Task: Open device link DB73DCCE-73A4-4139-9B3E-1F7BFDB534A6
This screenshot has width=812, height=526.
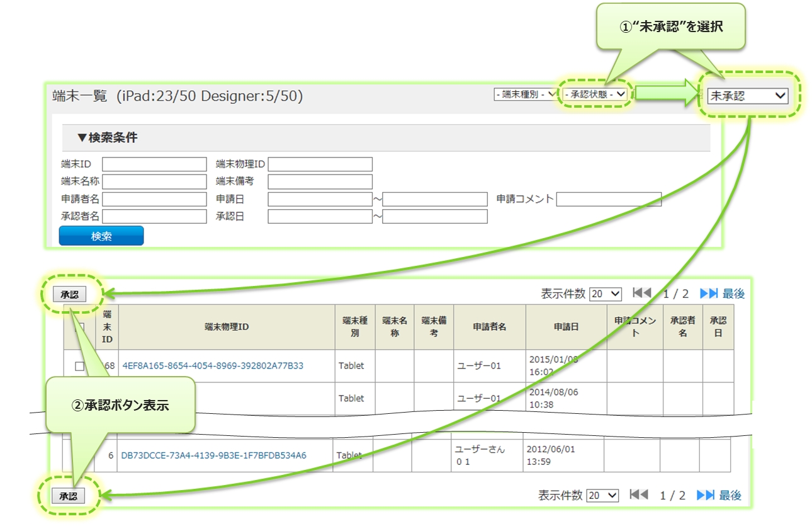Action: [213, 455]
